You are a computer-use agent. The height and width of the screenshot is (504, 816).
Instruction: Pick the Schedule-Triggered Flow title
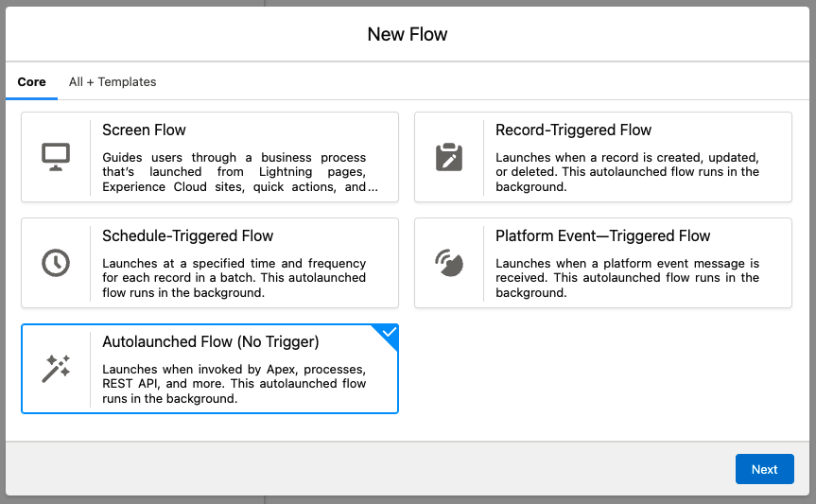188,235
